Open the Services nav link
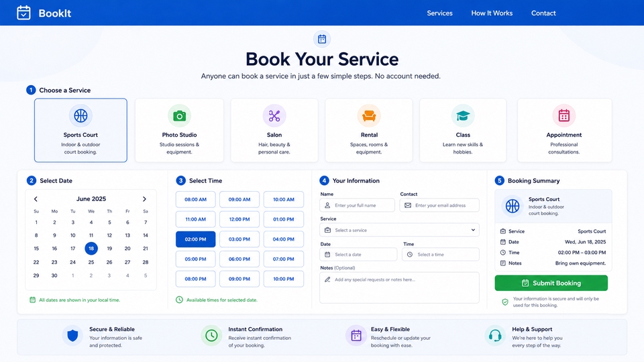Viewport: 644px width, 362px height. pyautogui.click(x=439, y=13)
